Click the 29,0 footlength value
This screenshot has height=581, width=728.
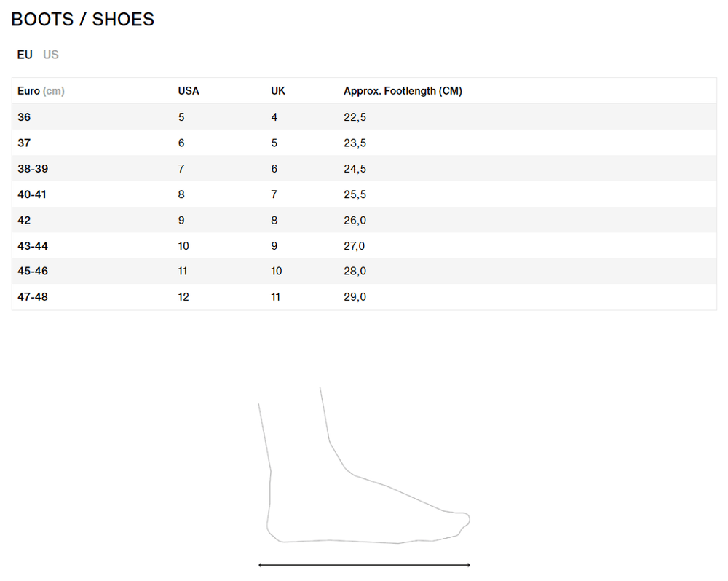coord(355,297)
